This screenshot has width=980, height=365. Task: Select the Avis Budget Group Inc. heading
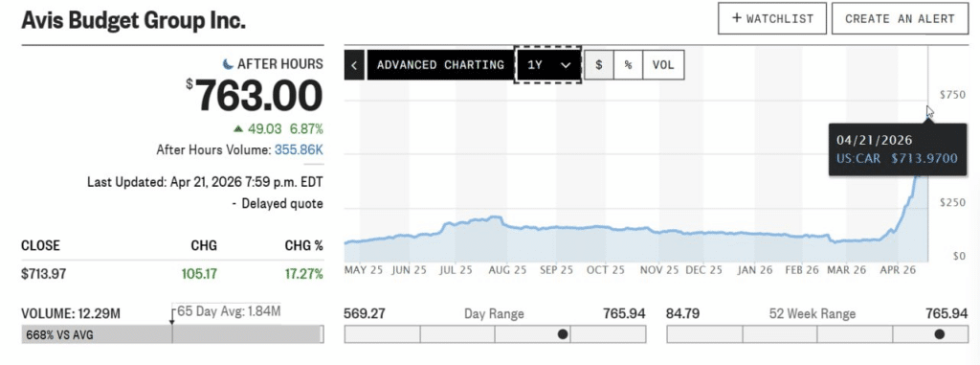(133, 20)
